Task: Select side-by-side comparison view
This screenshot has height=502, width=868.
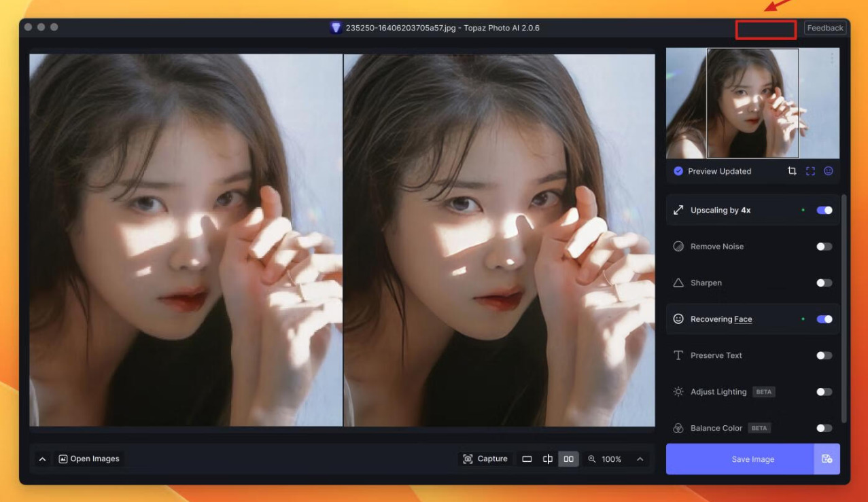Action: click(569, 459)
